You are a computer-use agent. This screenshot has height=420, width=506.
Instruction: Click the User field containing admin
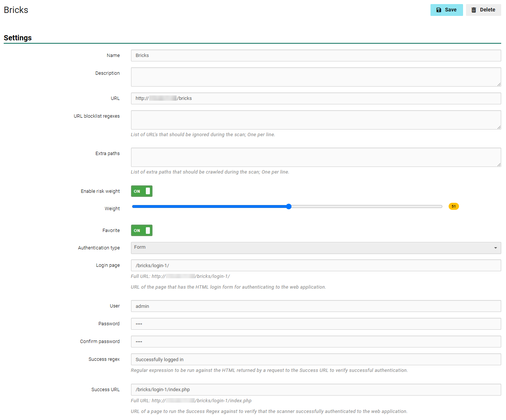pyautogui.click(x=315, y=306)
